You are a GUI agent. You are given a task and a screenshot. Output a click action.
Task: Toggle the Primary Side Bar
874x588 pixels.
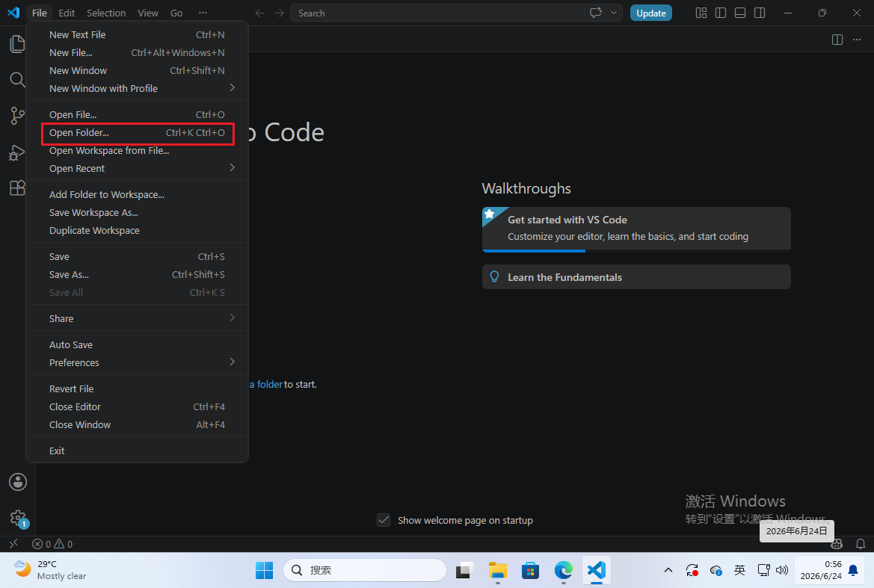(721, 13)
